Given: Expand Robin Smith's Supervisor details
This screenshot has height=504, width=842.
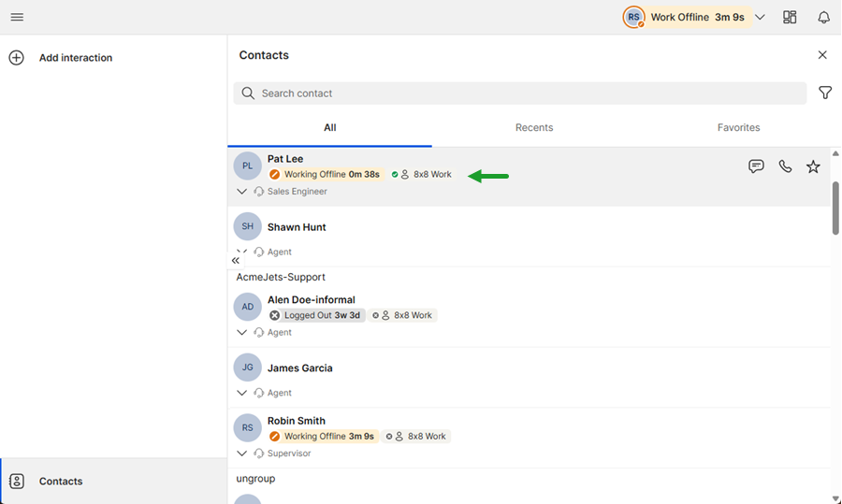Looking at the screenshot, I should pyautogui.click(x=241, y=454).
